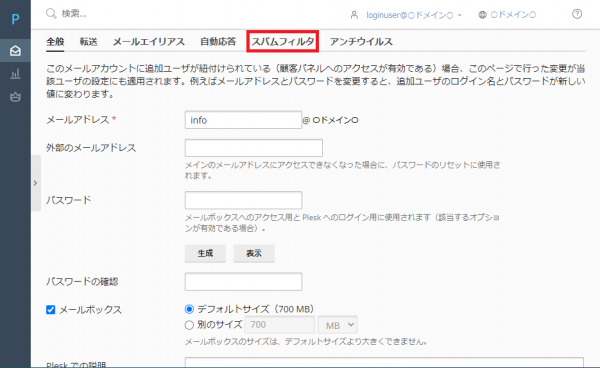Select the デフォルトサイズ (700 MB) radio button
Screen dimensions: 600x368
189,309
